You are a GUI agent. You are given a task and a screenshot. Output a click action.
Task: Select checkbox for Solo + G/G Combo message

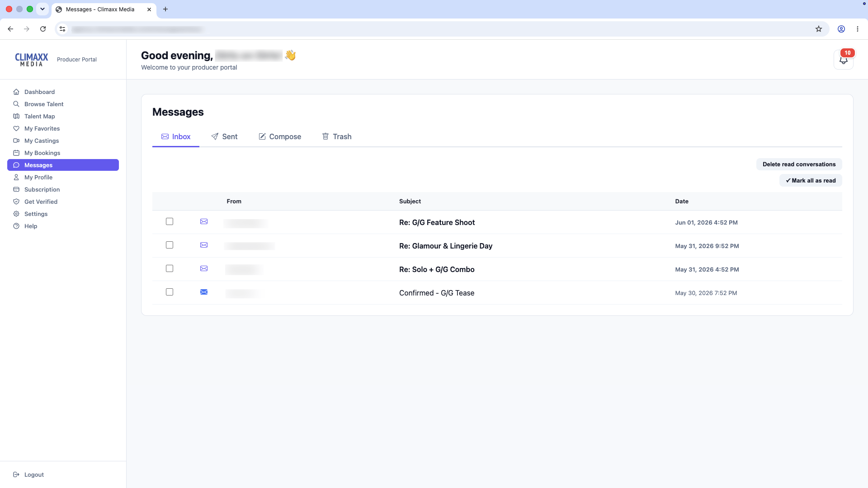(x=170, y=268)
